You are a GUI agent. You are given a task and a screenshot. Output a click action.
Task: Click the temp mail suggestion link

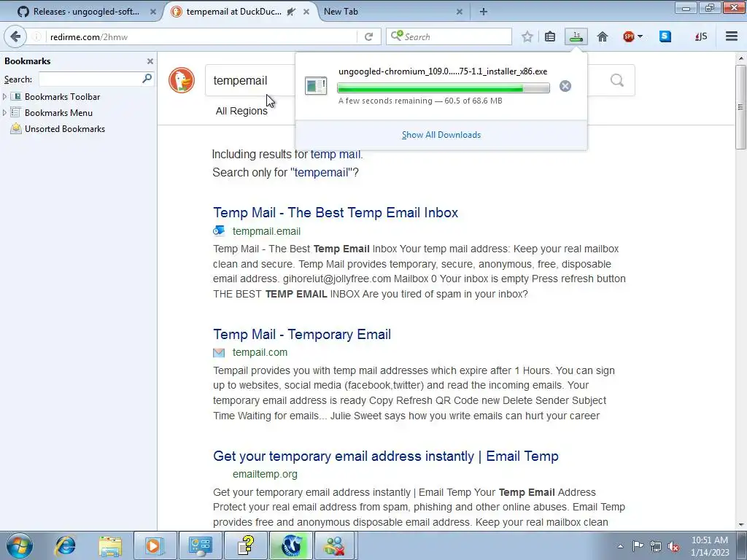pos(336,155)
